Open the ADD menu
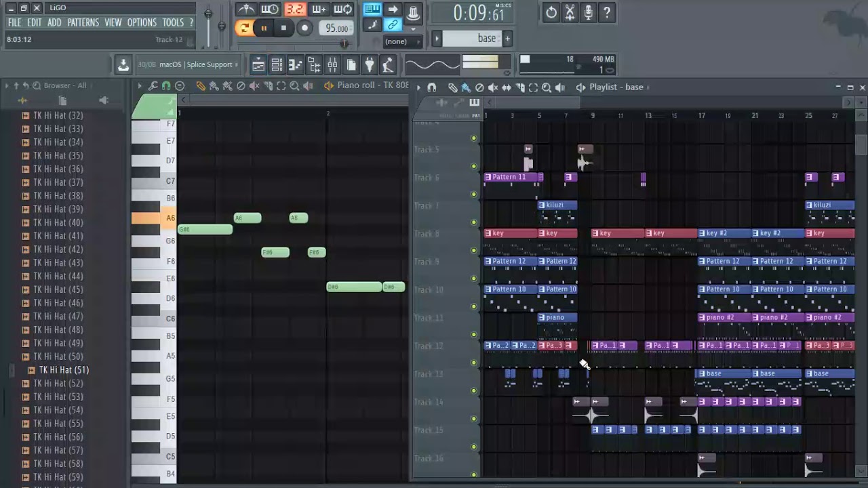868x488 pixels. tap(54, 22)
